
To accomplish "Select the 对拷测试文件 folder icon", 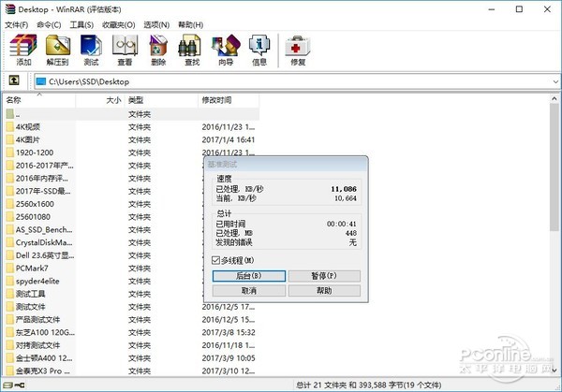I will [x=10, y=345].
